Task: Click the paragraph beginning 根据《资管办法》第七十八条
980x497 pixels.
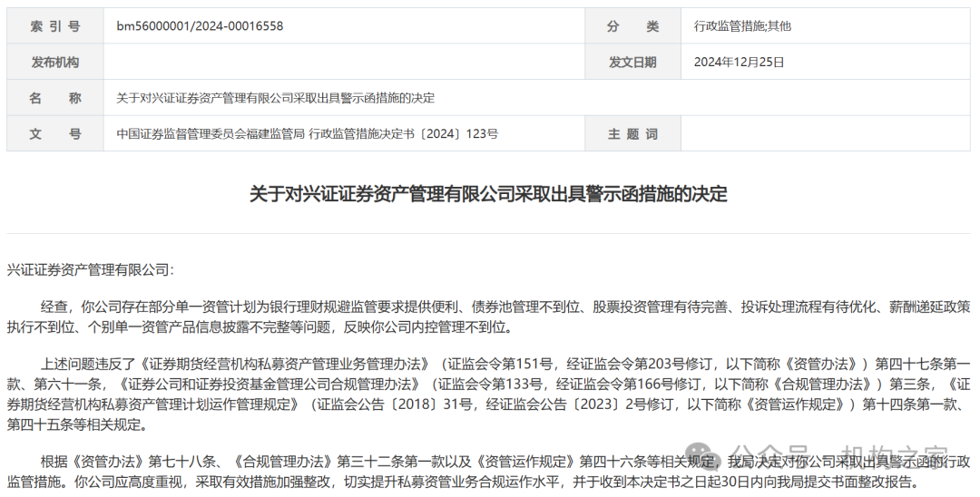Action: (489, 472)
